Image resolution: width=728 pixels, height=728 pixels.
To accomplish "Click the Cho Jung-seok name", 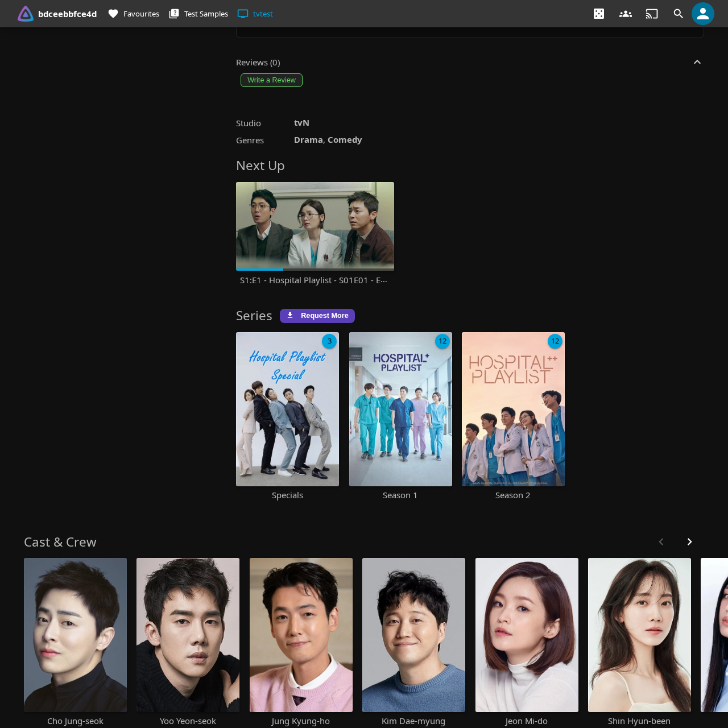I will (x=75, y=721).
